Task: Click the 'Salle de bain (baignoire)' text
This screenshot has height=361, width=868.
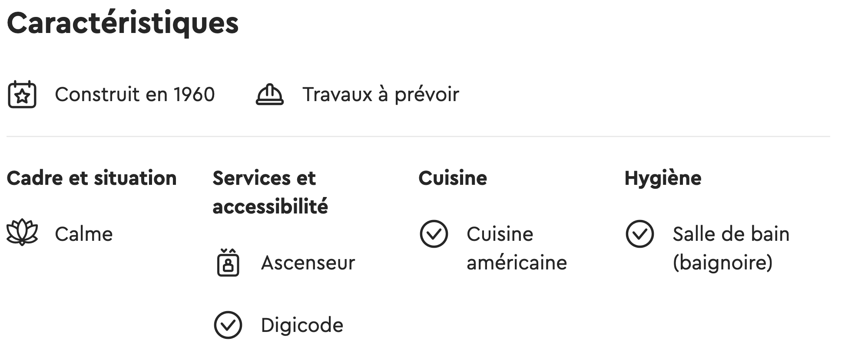Action: (731, 248)
